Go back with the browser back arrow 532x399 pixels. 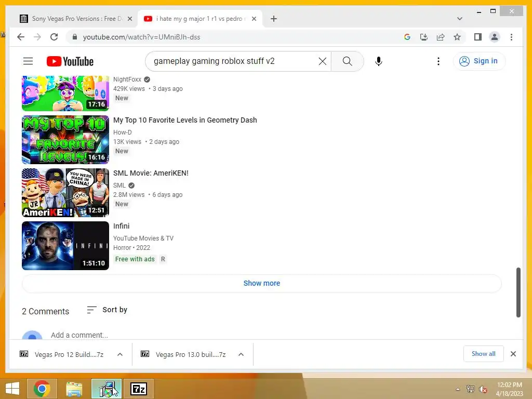[x=21, y=37]
